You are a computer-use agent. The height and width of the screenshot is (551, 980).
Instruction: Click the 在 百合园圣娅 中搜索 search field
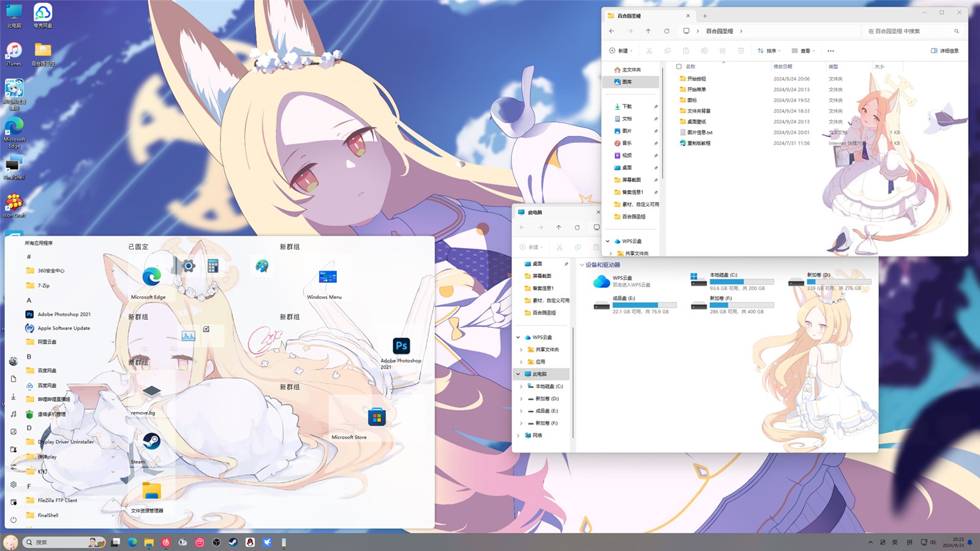907,31
